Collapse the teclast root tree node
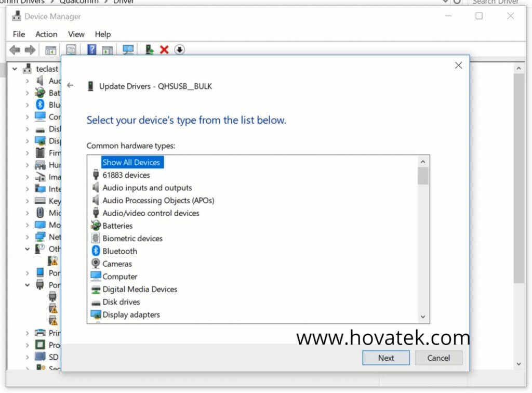This screenshot has width=532, height=393. point(15,69)
